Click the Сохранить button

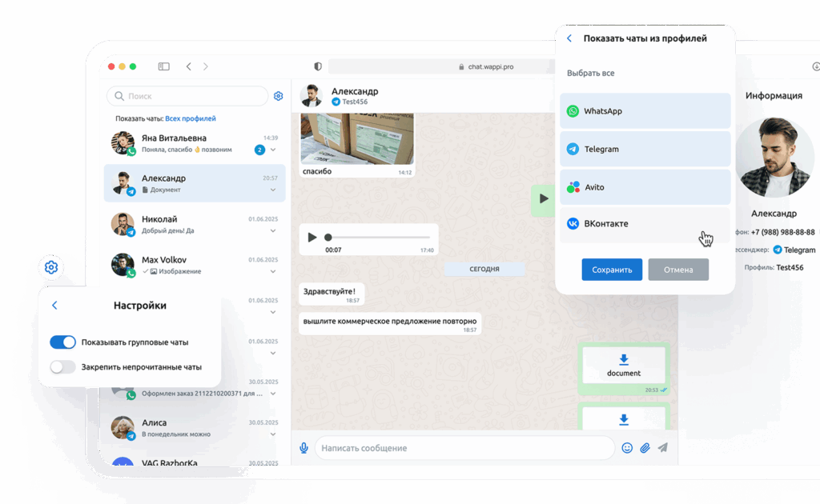pos(612,270)
